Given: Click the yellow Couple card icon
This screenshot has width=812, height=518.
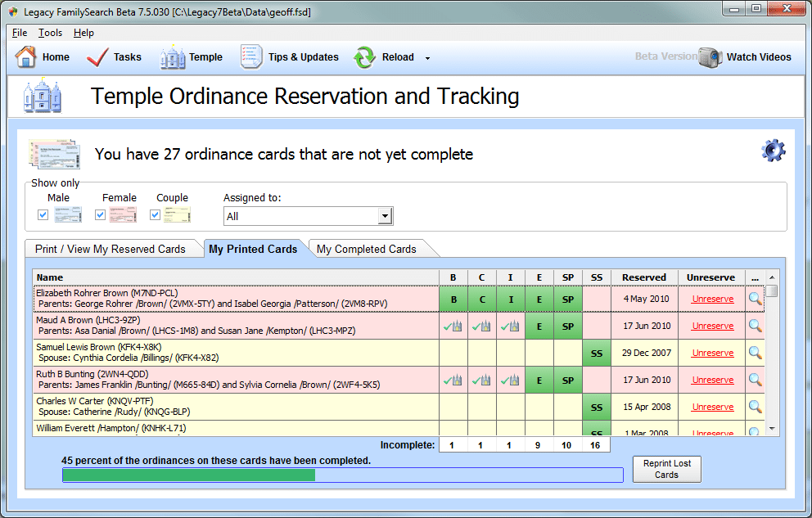Looking at the screenshot, I should (177, 214).
